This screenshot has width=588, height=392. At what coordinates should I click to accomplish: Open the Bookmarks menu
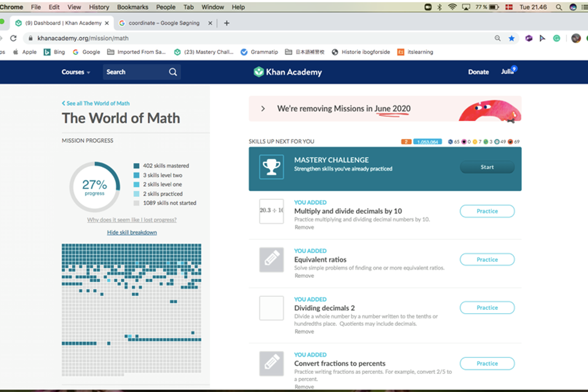pyautogui.click(x=133, y=7)
